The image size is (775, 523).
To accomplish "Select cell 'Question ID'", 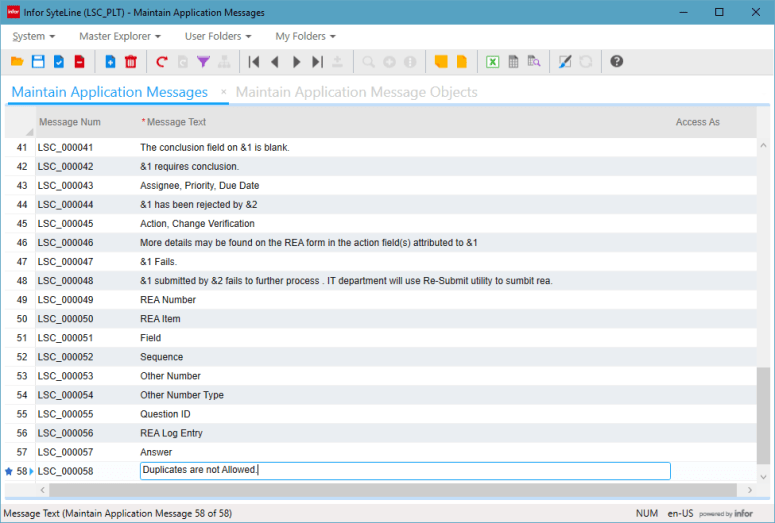I will [405, 414].
